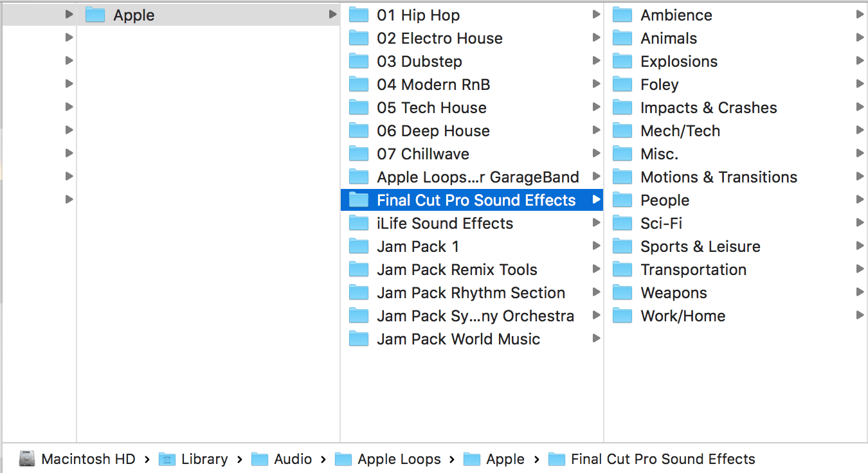Jump to Apple Loops in path bar
868x473 pixels.
pos(399,459)
